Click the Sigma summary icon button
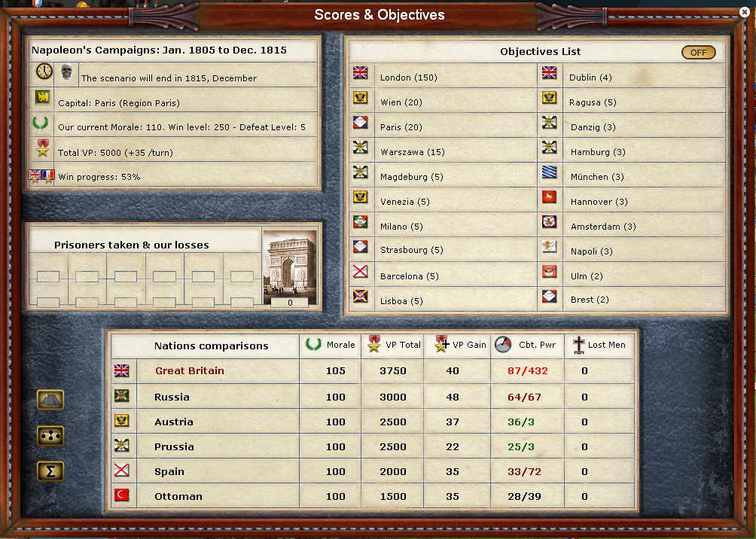Screen dimensions: 756x539 point(50,471)
